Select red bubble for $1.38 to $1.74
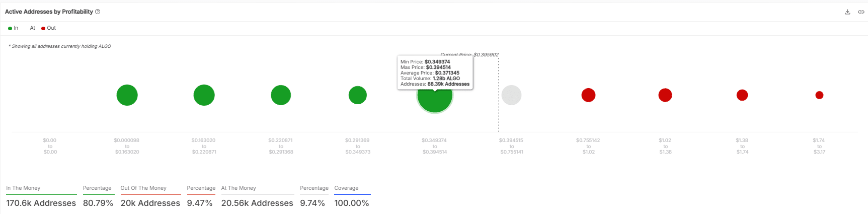The height and width of the screenshot is (214, 868). coord(742,95)
